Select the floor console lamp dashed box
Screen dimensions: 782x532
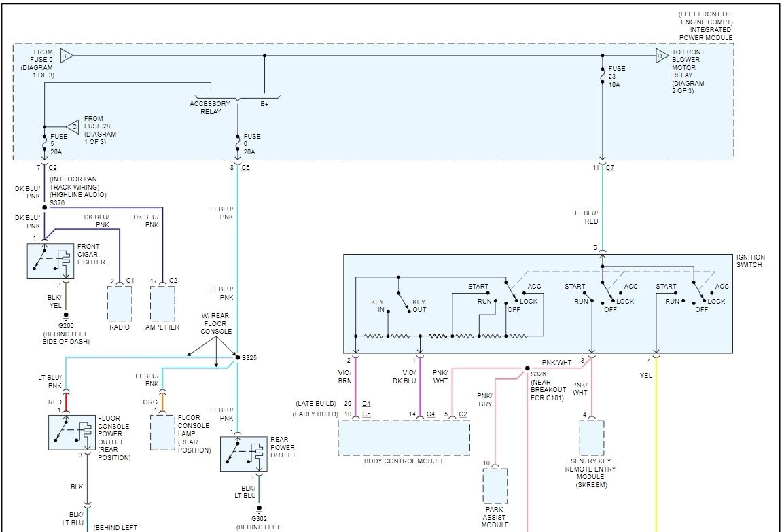click(162, 433)
